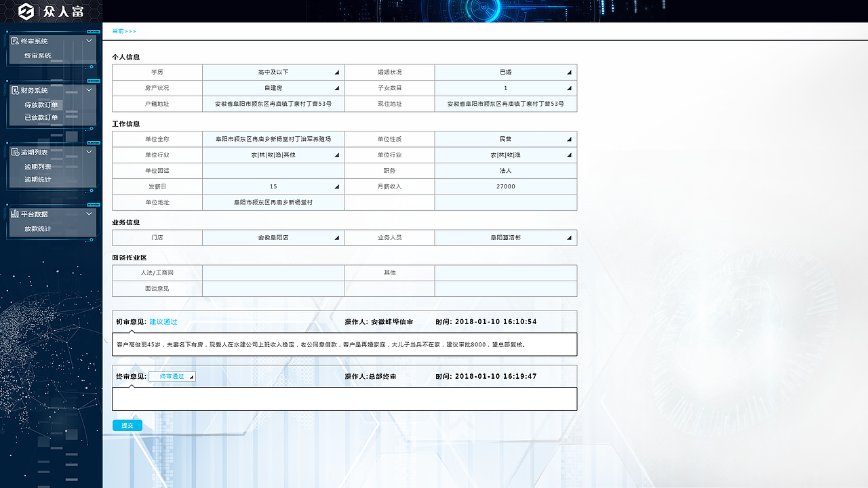
Task: Click the empty 人法/工商网 input field
Action: [273, 272]
